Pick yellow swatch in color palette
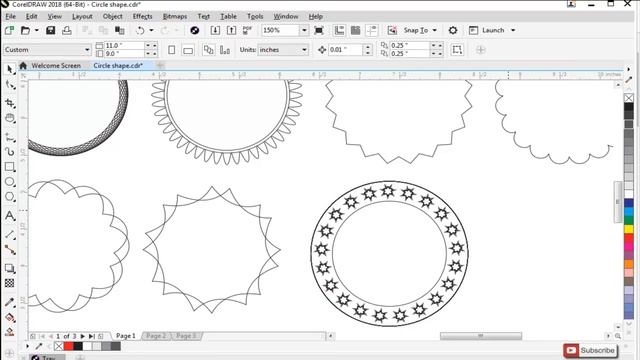640x360 pixels. [x=629, y=229]
